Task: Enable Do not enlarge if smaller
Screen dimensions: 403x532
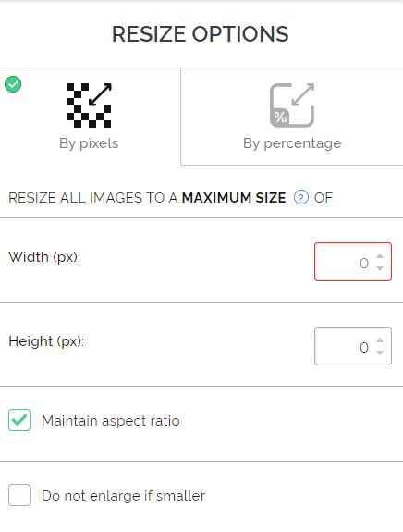Action: pyautogui.click(x=19, y=495)
